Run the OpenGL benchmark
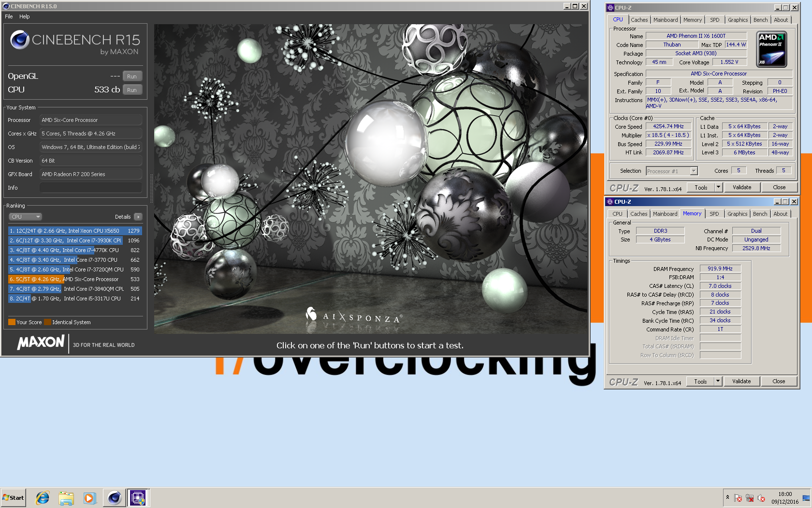Image resolution: width=812 pixels, height=508 pixels. pos(132,76)
